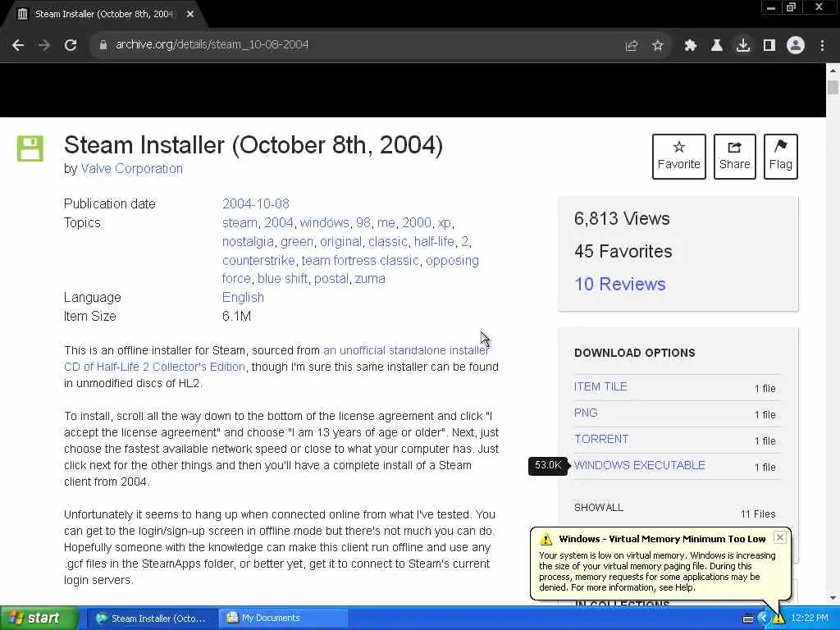Viewport: 840px width, 630px height.
Task: Open the 10 Reviews link
Action: (x=620, y=284)
